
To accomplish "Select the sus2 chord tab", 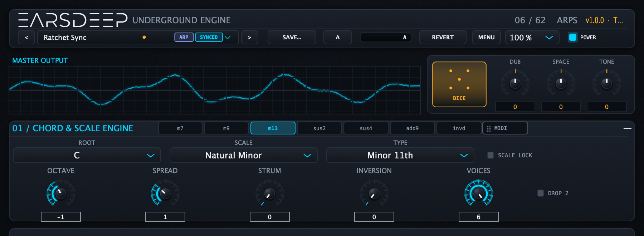I will click(319, 128).
